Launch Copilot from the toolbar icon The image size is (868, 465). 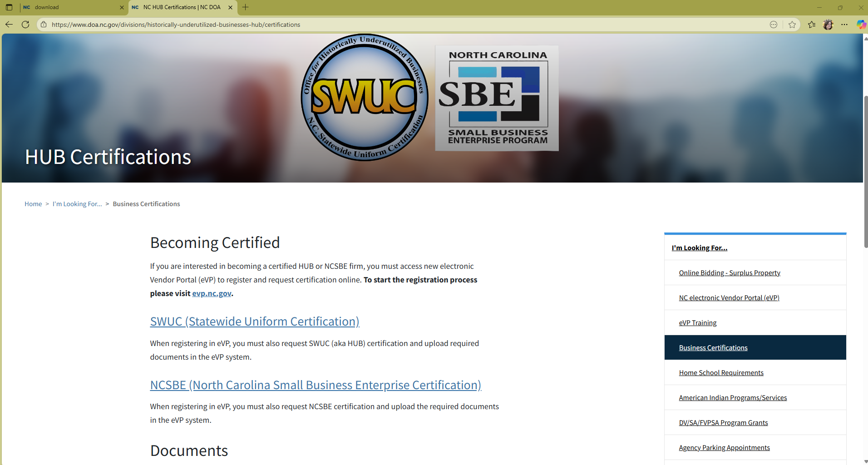pyautogui.click(x=861, y=25)
